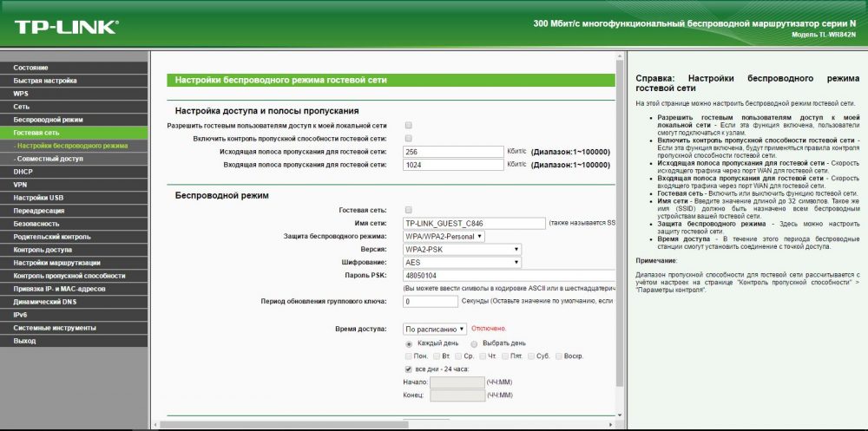Open Настройки беспроводного режима submenu
Image resolution: width=868 pixels, height=431 pixels.
[x=74, y=146]
